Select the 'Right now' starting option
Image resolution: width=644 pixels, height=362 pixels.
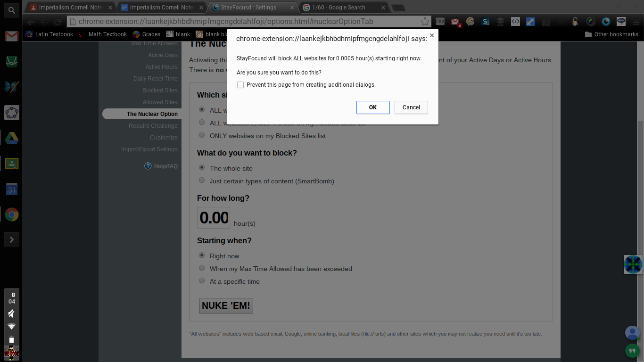[x=202, y=255]
